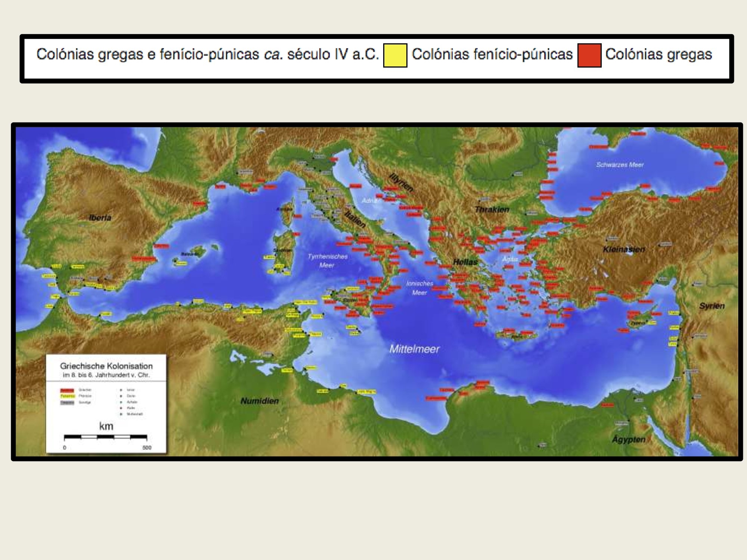
Task: Click the Ionisches Meer label
Action: pos(419,288)
